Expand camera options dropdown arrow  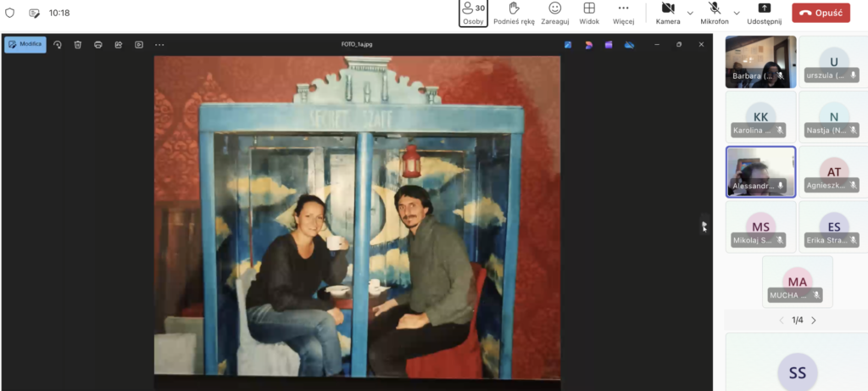pyautogui.click(x=690, y=14)
